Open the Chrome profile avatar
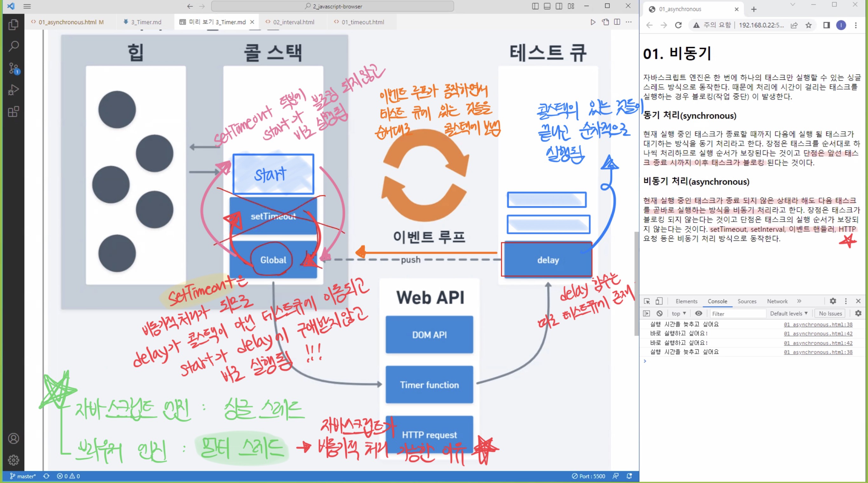Screen dimensions: 868x483 coord(841,25)
